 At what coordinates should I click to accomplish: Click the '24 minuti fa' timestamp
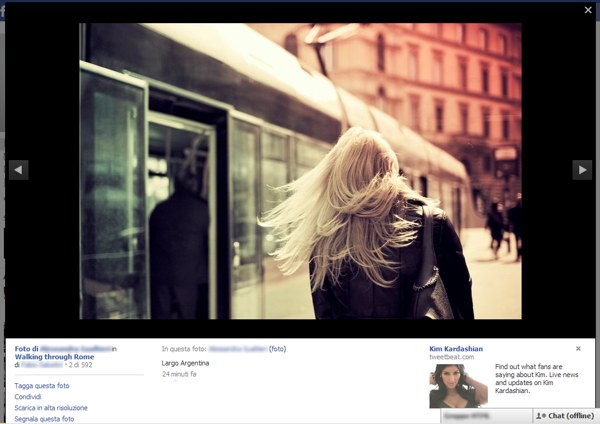click(x=179, y=374)
